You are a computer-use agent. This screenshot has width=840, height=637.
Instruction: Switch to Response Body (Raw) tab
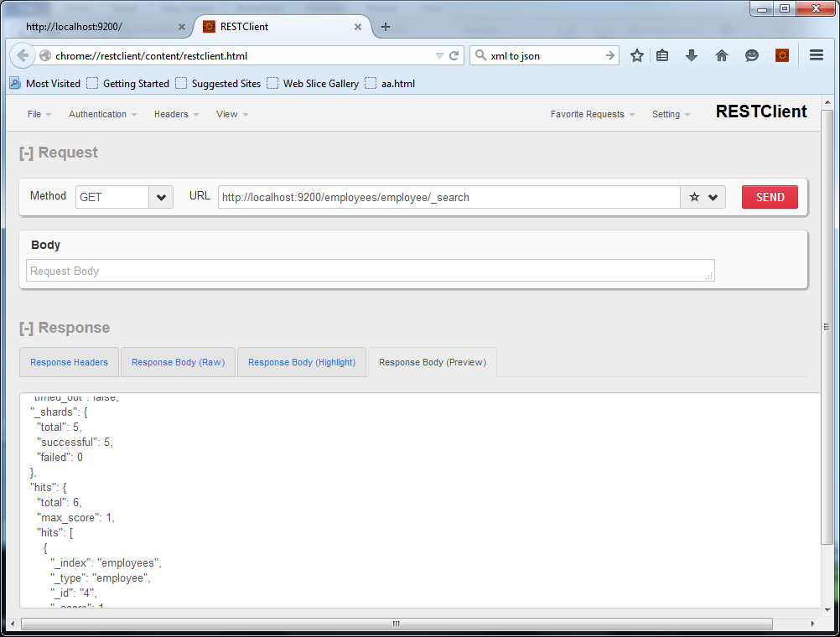(178, 362)
